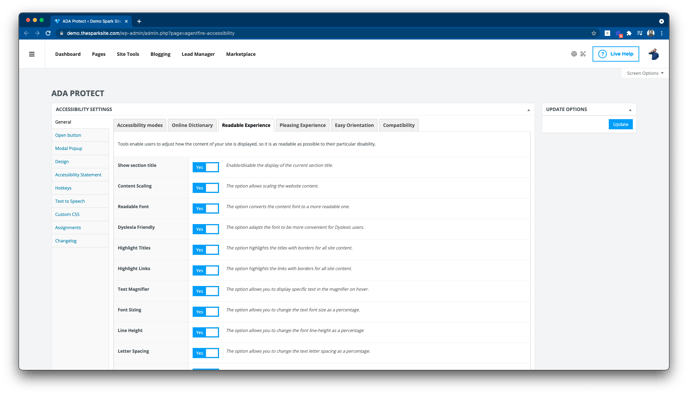Click the lock icon in address bar
This screenshot has width=688, height=395.
[61, 33]
